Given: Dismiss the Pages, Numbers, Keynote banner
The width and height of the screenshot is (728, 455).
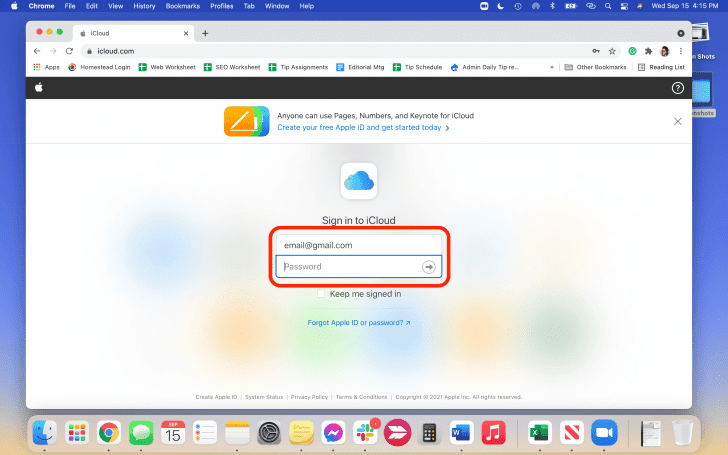Looking at the screenshot, I should [x=677, y=121].
